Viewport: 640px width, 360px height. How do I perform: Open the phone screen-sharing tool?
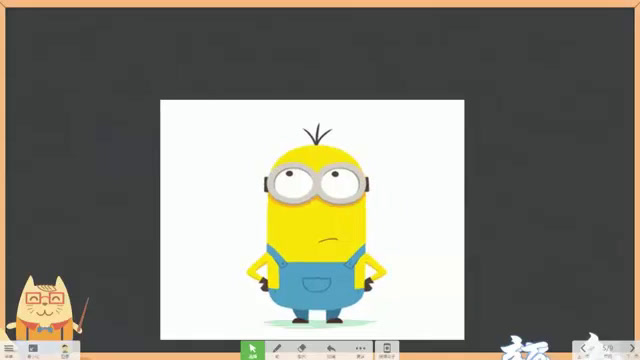coord(387,350)
